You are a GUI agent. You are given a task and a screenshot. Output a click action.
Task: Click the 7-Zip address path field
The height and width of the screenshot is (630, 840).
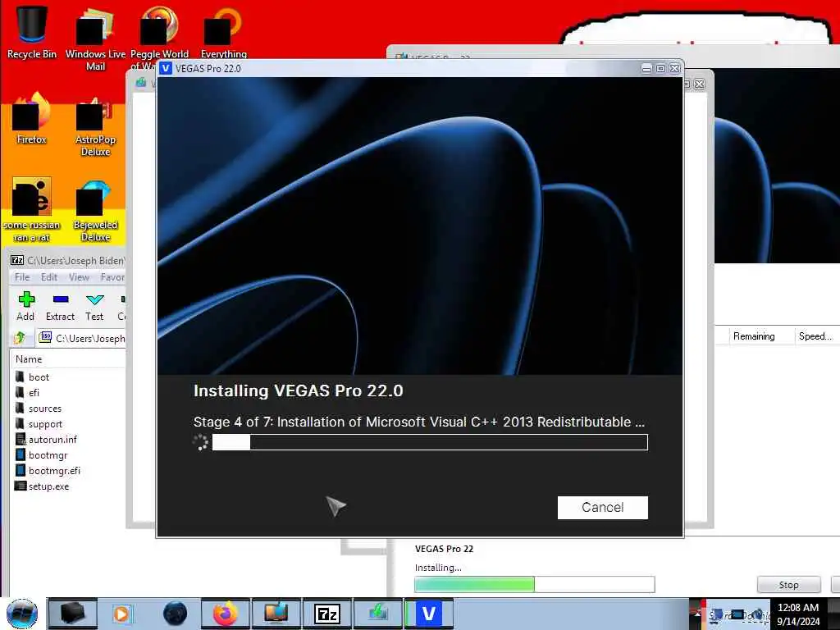pyautogui.click(x=81, y=338)
